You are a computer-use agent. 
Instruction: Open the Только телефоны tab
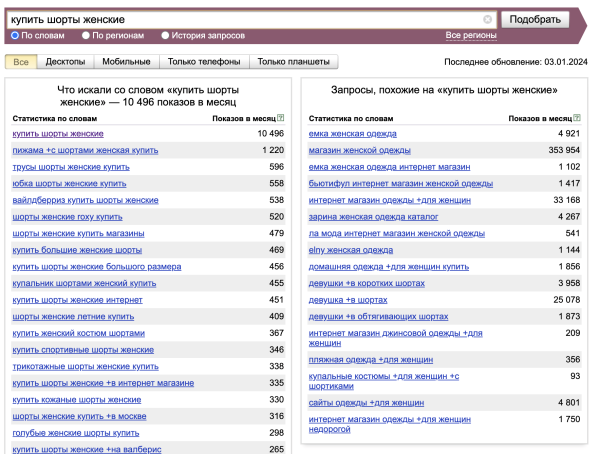(x=204, y=62)
